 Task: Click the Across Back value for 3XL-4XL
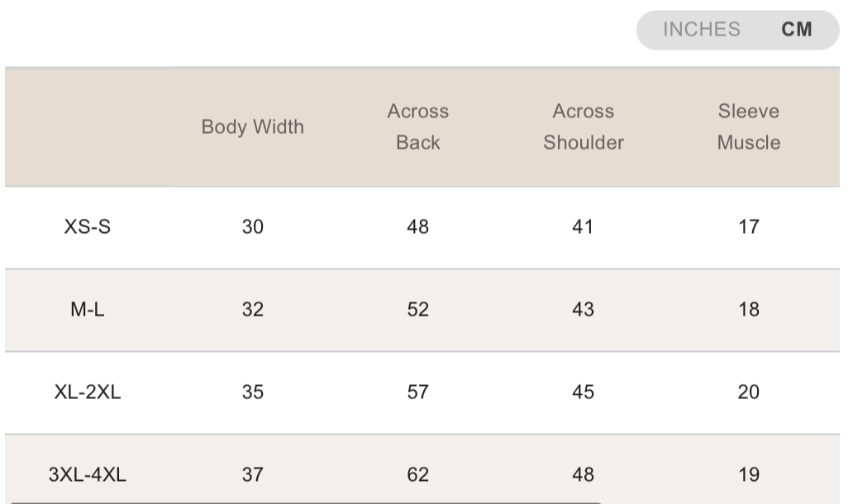(418, 475)
